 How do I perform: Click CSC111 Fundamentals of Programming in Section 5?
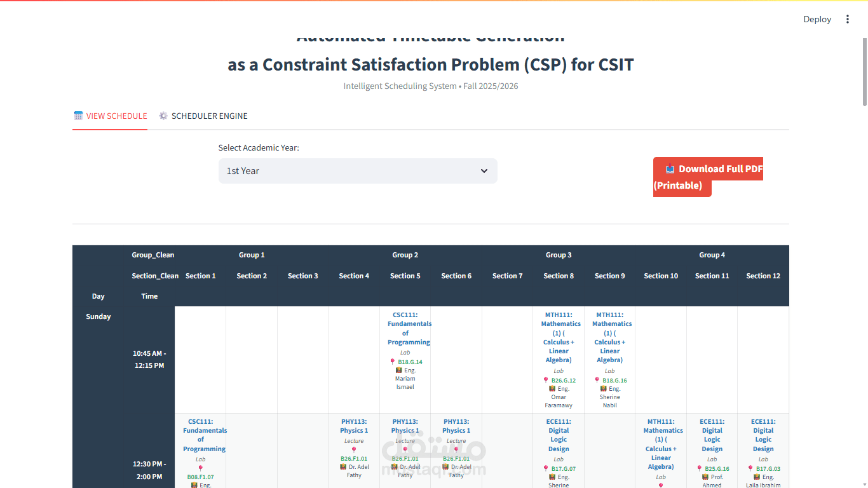click(x=409, y=329)
